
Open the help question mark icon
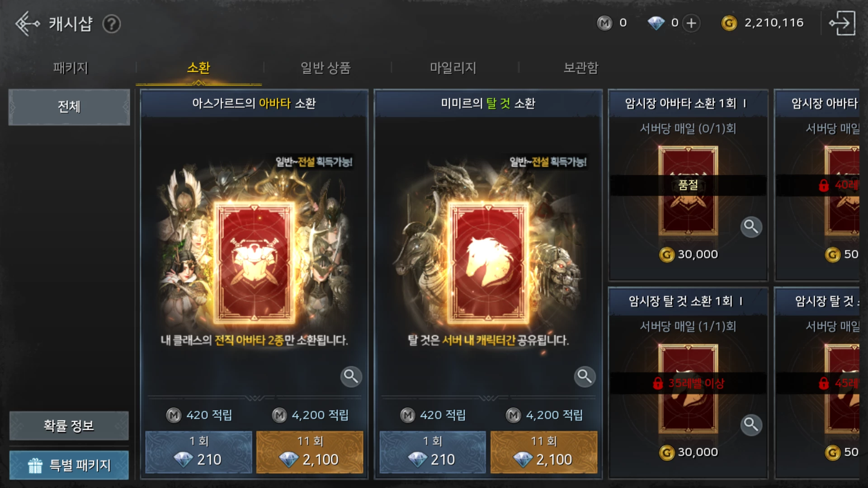point(111,23)
